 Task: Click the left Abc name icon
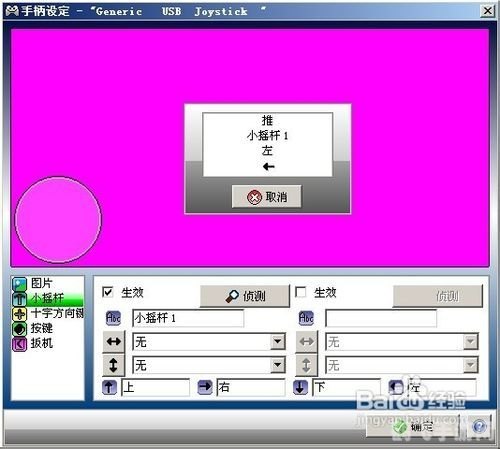(113, 318)
